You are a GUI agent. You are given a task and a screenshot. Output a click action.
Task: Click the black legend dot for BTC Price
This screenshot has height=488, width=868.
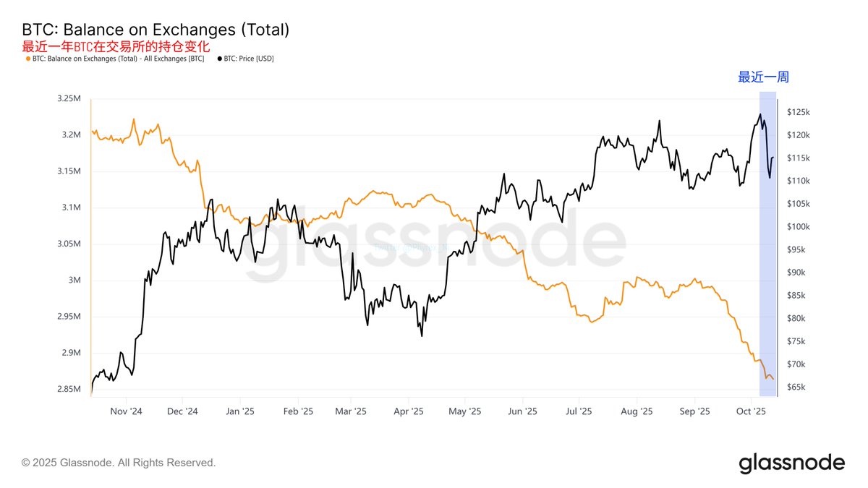coord(220,59)
